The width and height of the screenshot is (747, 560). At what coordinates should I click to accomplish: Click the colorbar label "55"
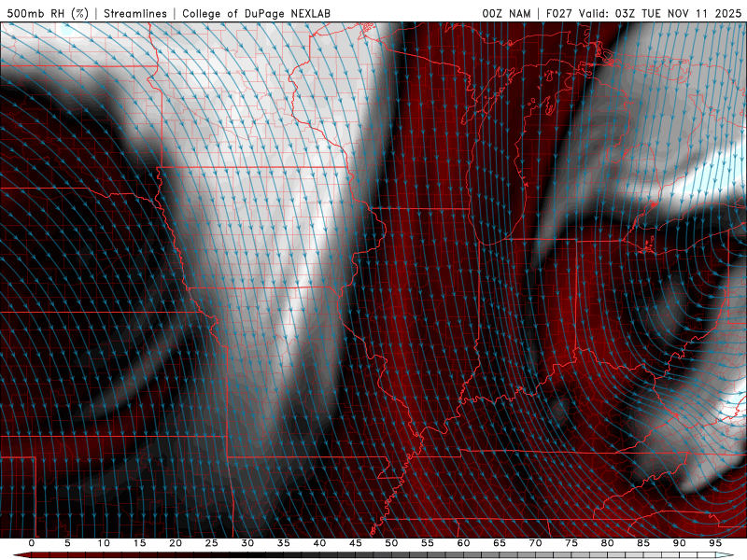(428, 543)
